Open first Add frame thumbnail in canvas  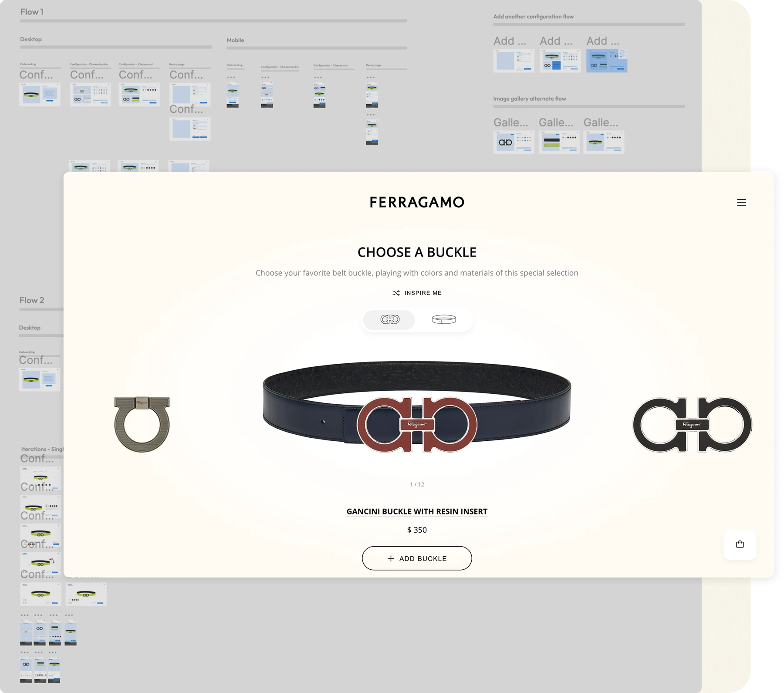(x=514, y=61)
